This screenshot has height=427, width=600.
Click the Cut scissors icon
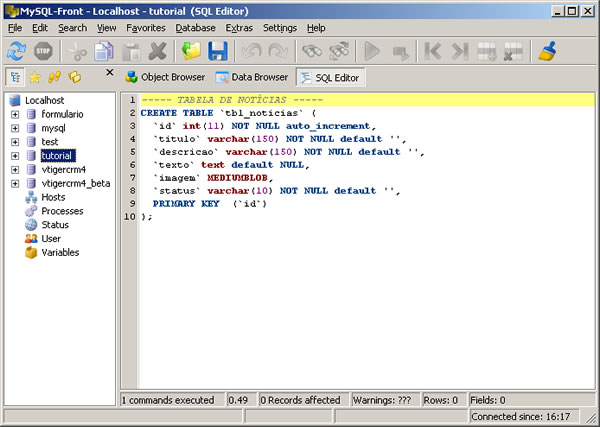click(78, 51)
